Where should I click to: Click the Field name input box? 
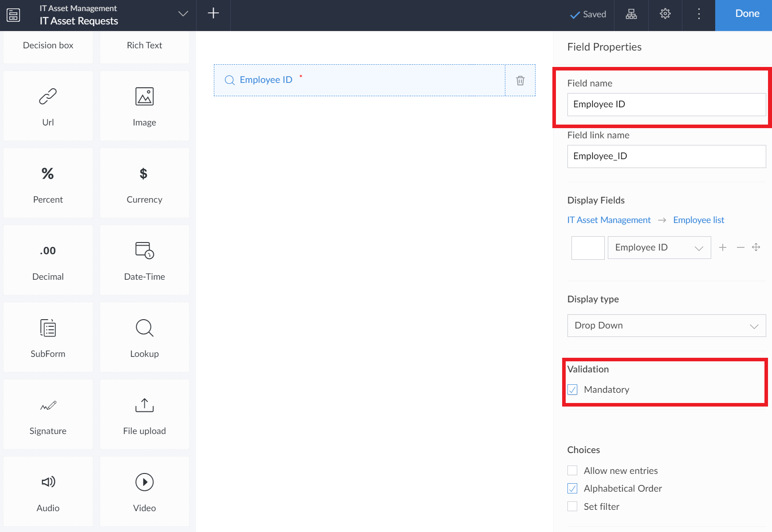666,105
